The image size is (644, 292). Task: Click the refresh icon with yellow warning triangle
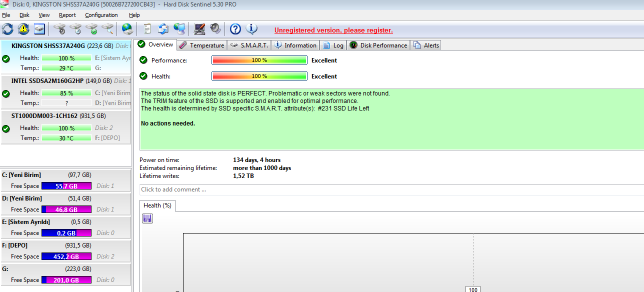pyautogui.click(x=23, y=29)
